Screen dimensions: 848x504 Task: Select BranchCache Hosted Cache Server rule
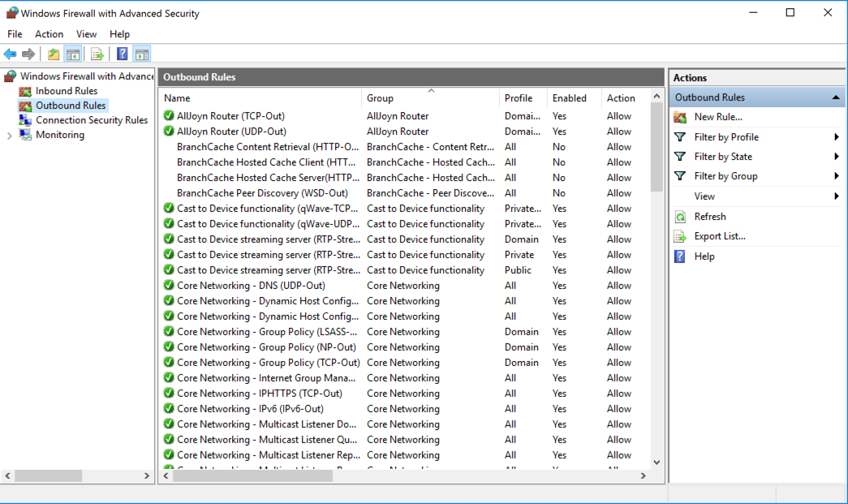[x=269, y=178]
